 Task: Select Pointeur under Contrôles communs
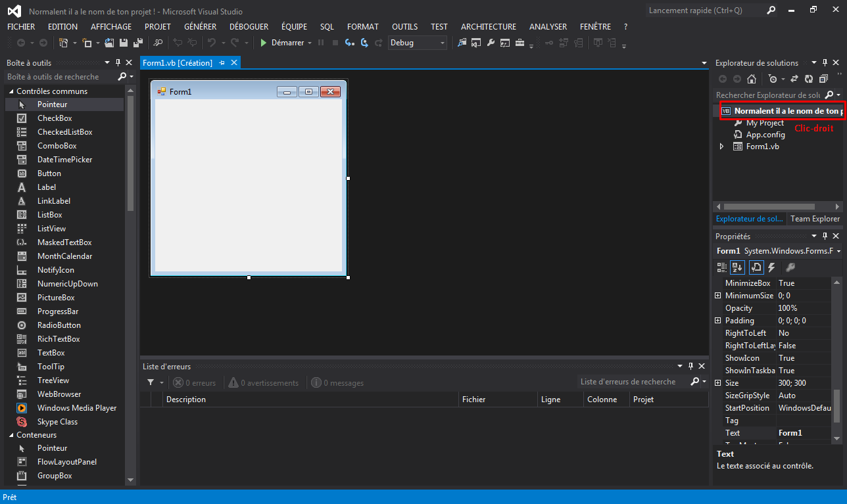coord(64,104)
